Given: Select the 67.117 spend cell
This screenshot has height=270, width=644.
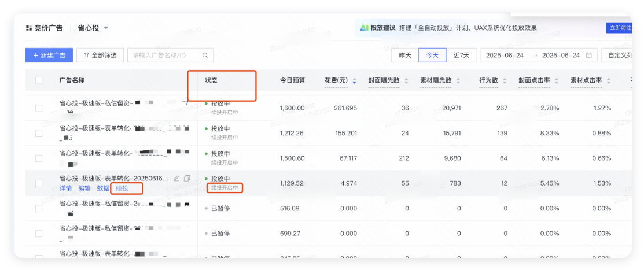Looking at the screenshot, I should click(x=348, y=158).
